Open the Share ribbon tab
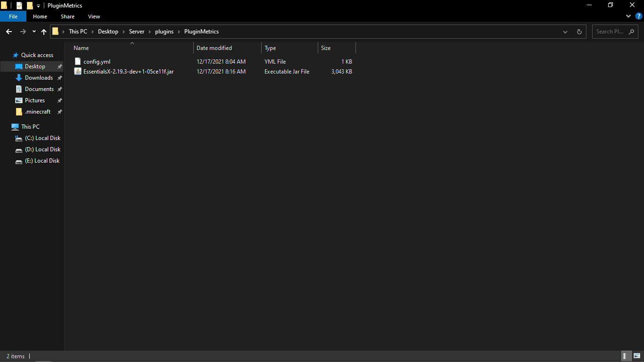This screenshot has height=362, width=644. pyautogui.click(x=67, y=16)
